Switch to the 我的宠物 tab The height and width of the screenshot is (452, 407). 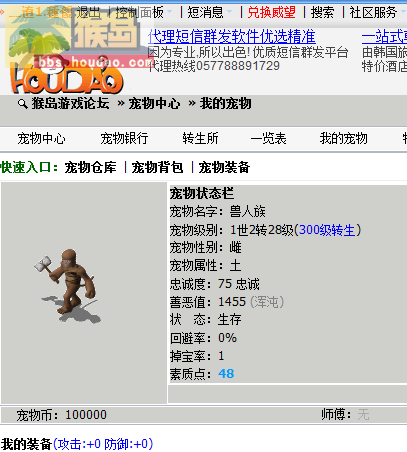pos(344,139)
